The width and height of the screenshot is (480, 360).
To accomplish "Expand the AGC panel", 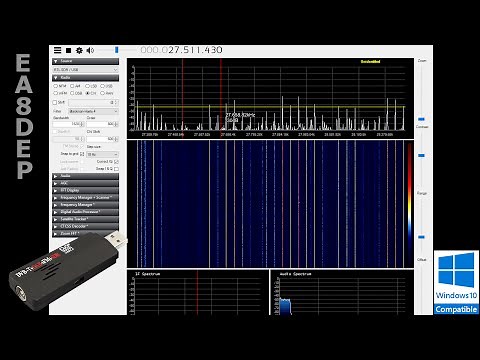I will (86, 183).
